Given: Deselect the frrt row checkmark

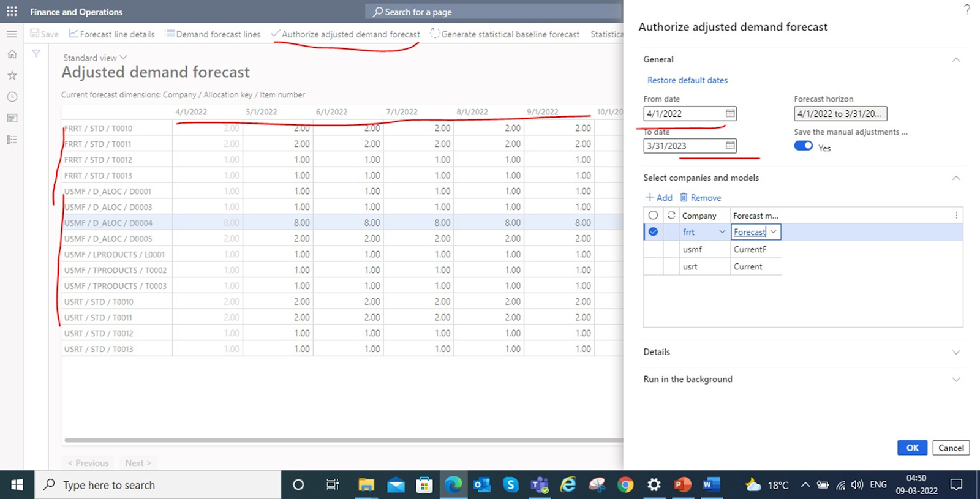Looking at the screenshot, I should coord(653,231).
